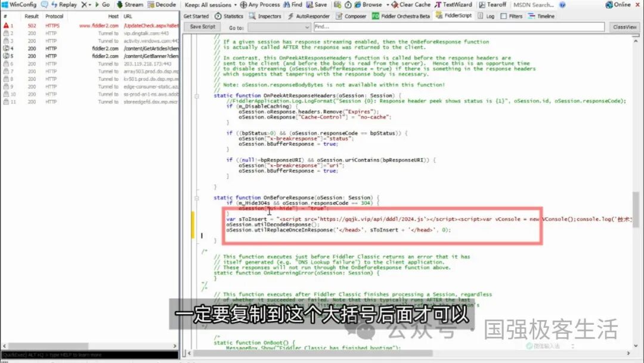Click the sessions list horizontal scrollbar thumb
The height and width of the screenshot is (363, 644).
click(x=48, y=346)
